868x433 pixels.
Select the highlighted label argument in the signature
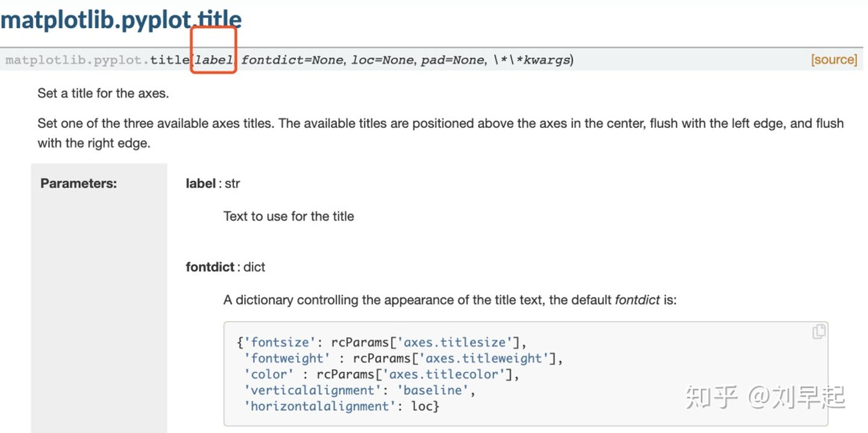pyautogui.click(x=213, y=60)
